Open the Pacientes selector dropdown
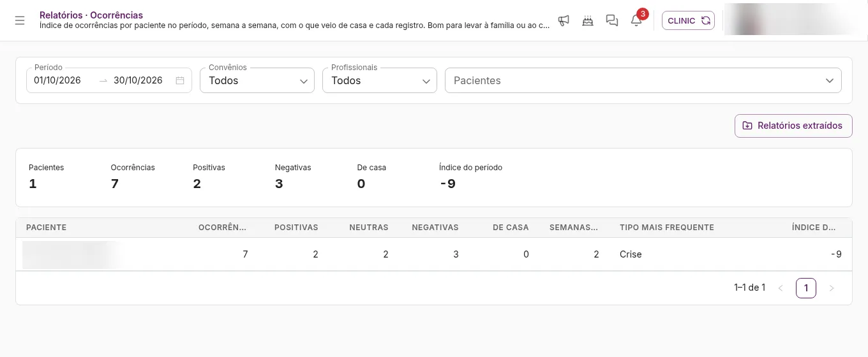The image size is (868, 357). [x=643, y=80]
